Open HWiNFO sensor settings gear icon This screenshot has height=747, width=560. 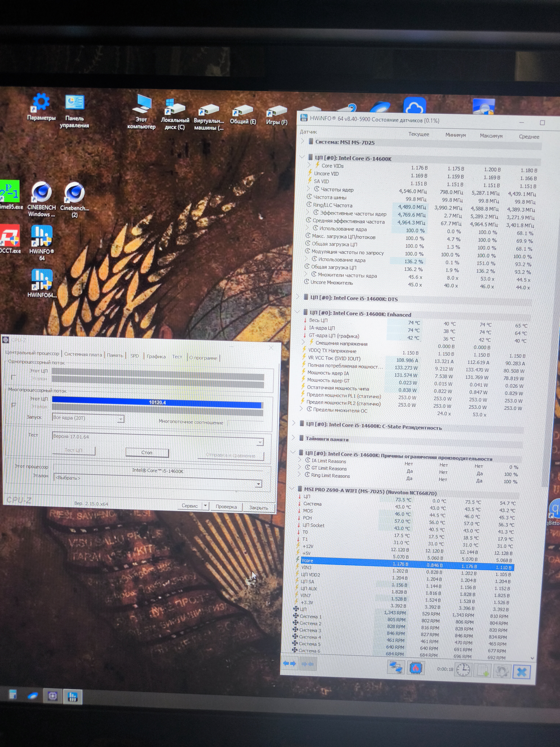(x=502, y=671)
